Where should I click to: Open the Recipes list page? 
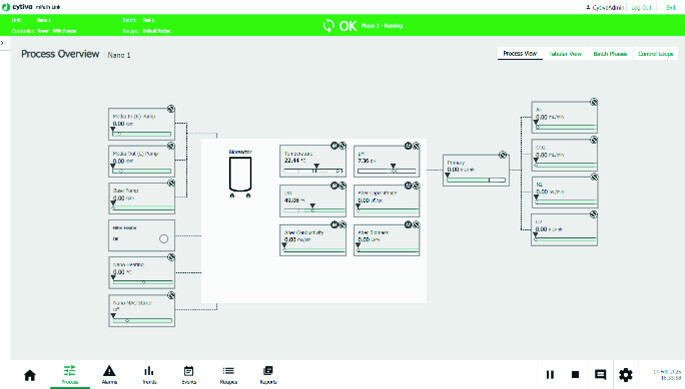228,375
